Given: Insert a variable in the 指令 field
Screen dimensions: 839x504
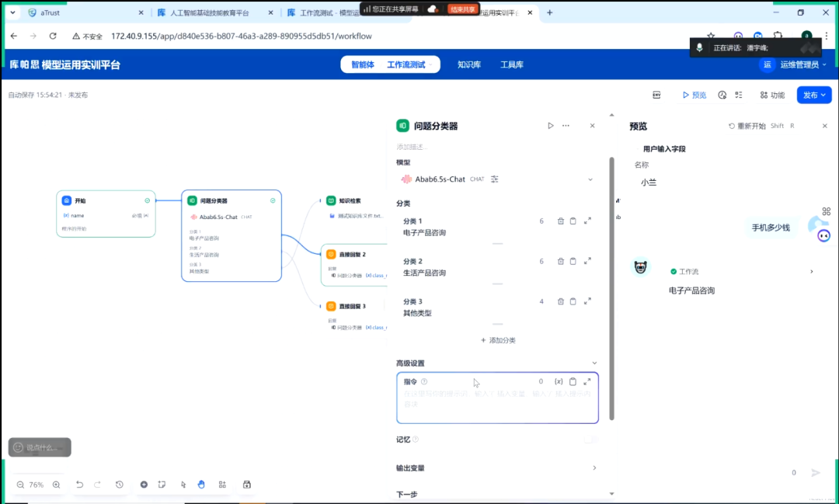Looking at the screenshot, I should point(559,381).
